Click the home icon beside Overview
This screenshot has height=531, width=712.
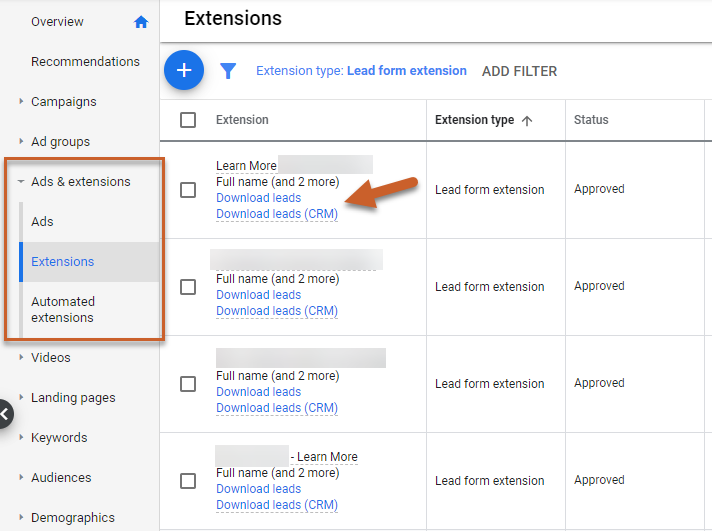[x=141, y=22]
